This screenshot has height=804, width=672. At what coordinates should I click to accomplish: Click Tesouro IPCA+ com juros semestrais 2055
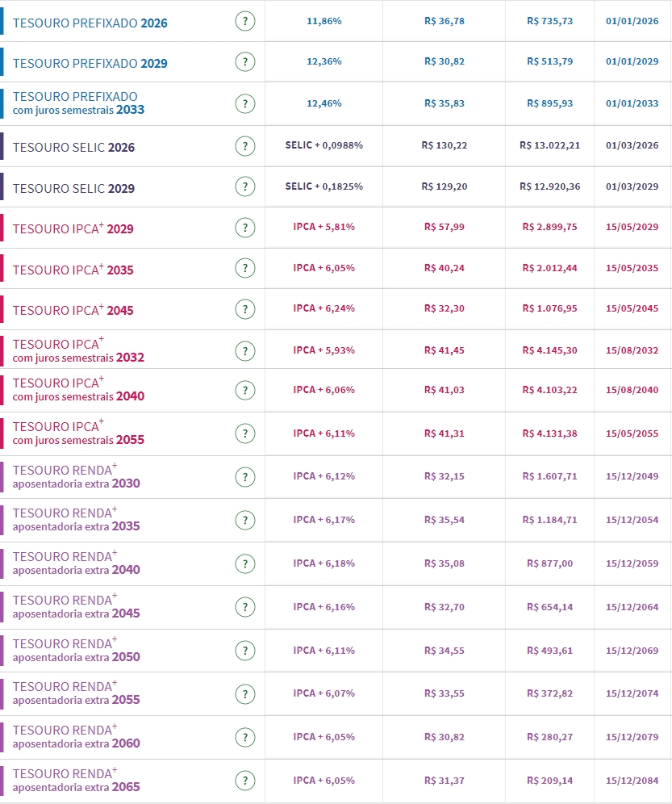click(x=78, y=433)
